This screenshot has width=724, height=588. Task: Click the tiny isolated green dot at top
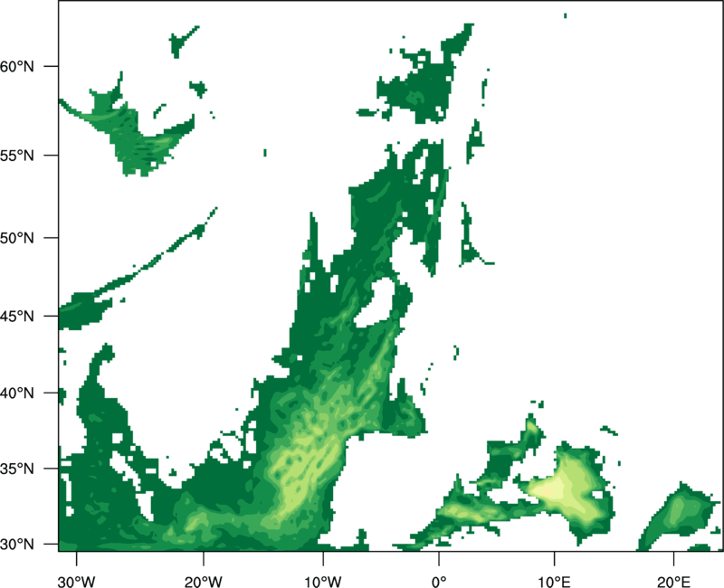click(x=565, y=15)
